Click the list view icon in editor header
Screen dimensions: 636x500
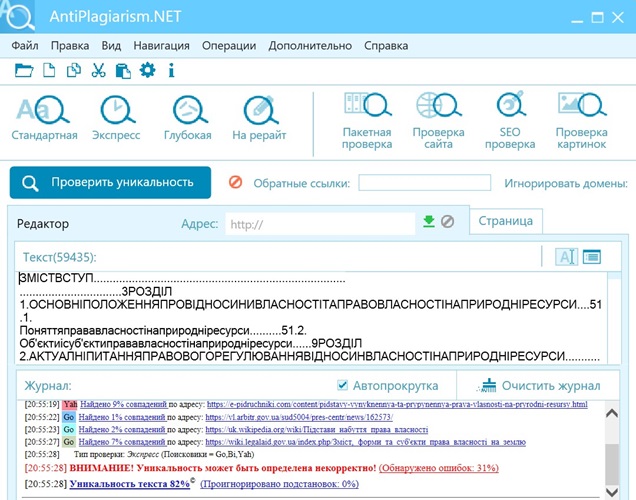[592, 257]
